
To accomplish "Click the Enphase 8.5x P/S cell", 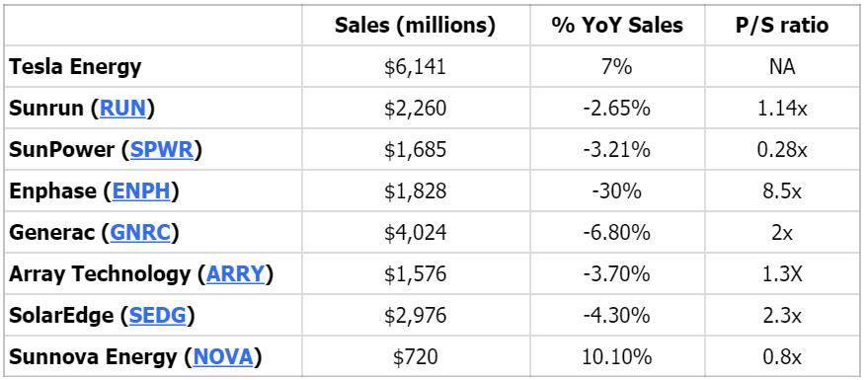I will pyautogui.click(x=782, y=191).
